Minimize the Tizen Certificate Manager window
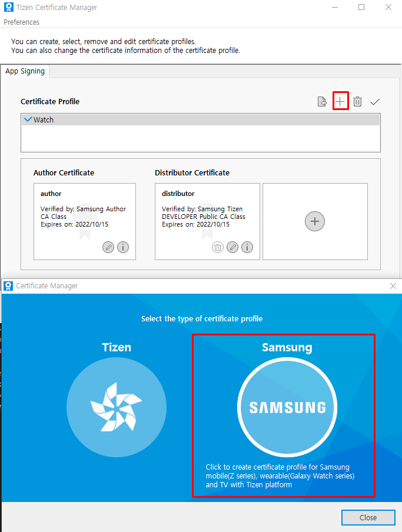The height and width of the screenshot is (532, 402). [335, 7]
